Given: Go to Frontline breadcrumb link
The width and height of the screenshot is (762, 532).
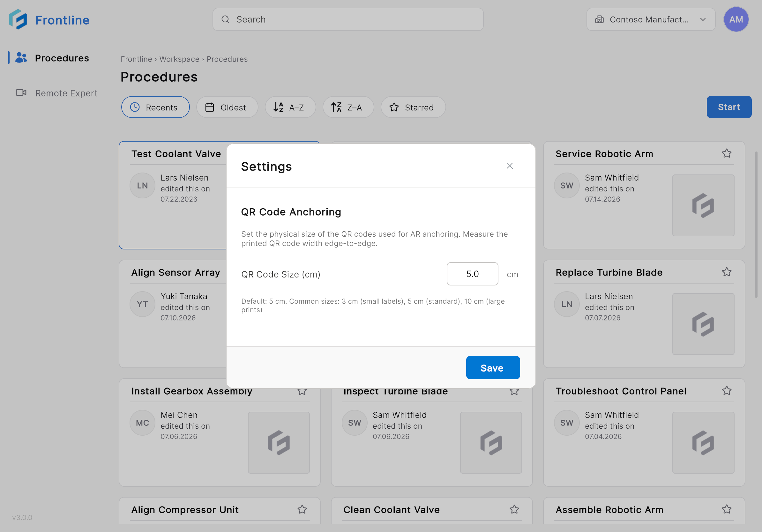Looking at the screenshot, I should 136,59.
